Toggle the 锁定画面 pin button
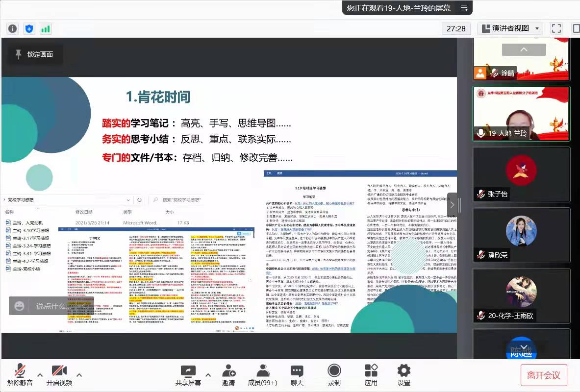The height and width of the screenshot is (392, 580). pos(34,54)
